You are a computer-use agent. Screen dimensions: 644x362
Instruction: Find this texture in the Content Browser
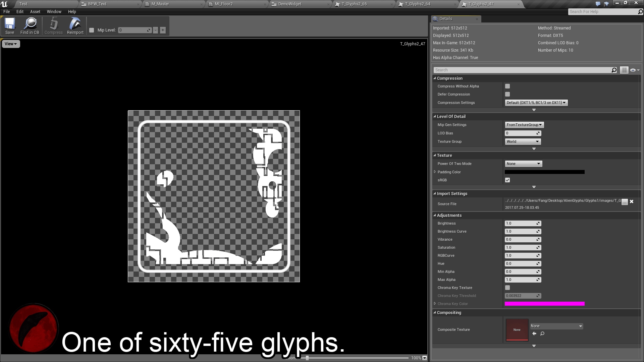(30, 26)
